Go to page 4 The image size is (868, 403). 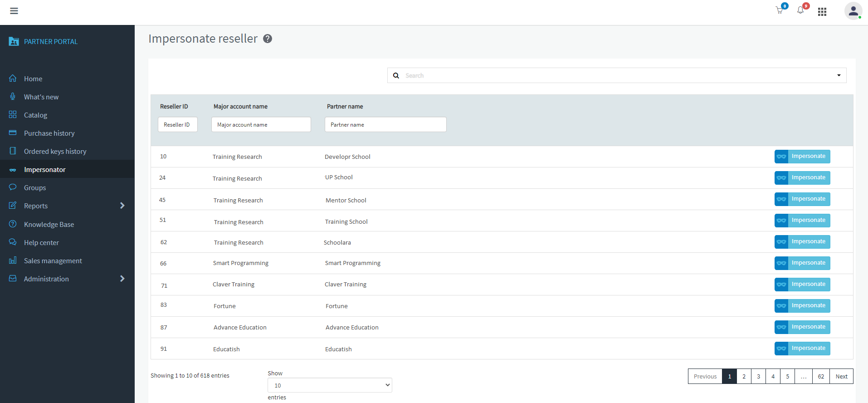point(773,376)
